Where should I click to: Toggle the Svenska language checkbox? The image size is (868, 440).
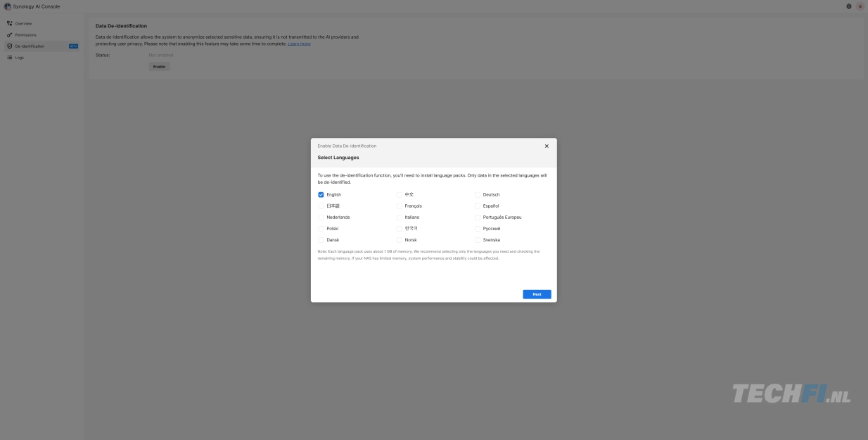[478, 240]
